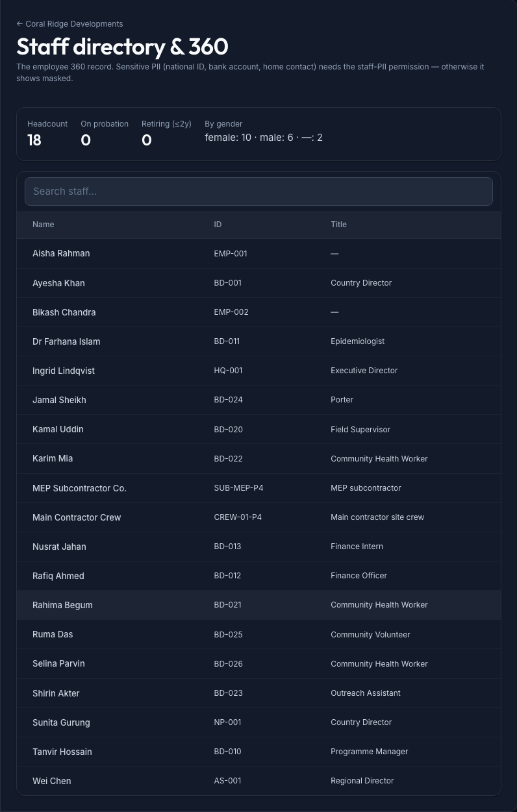
Task: Select Ingrid Lindqvist in the directory
Action: pyautogui.click(x=258, y=371)
